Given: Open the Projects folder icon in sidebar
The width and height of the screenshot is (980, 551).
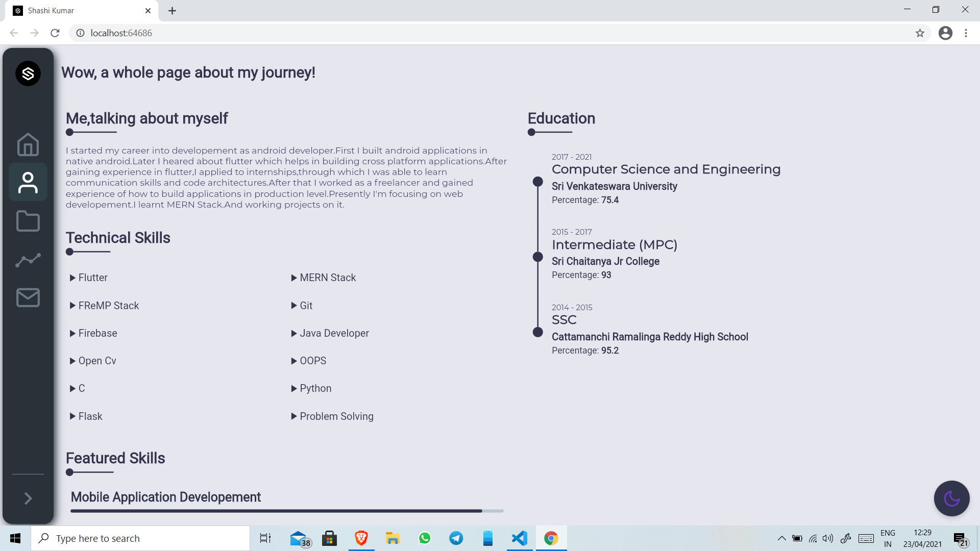Looking at the screenshot, I should tap(28, 221).
